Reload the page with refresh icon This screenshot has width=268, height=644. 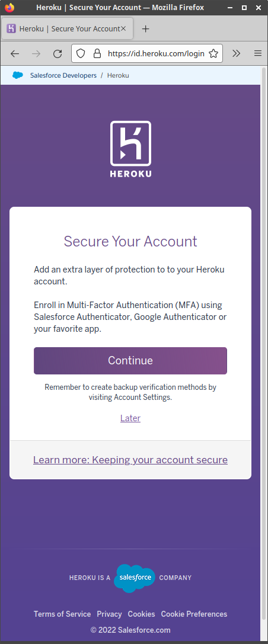[58, 53]
